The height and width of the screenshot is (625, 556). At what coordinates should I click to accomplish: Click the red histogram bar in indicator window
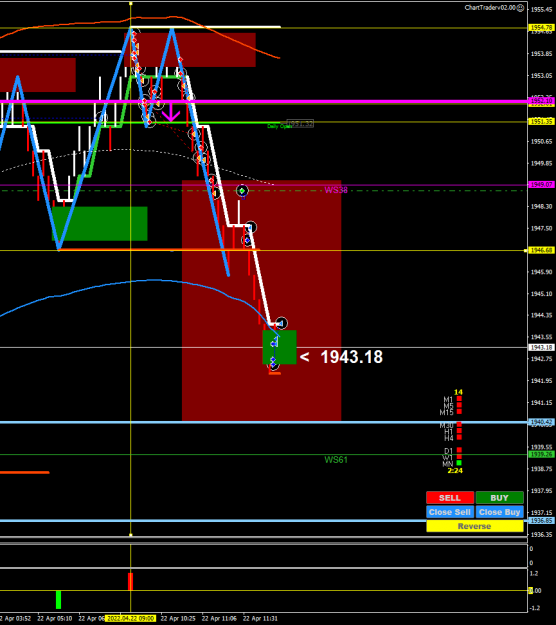point(130,582)
